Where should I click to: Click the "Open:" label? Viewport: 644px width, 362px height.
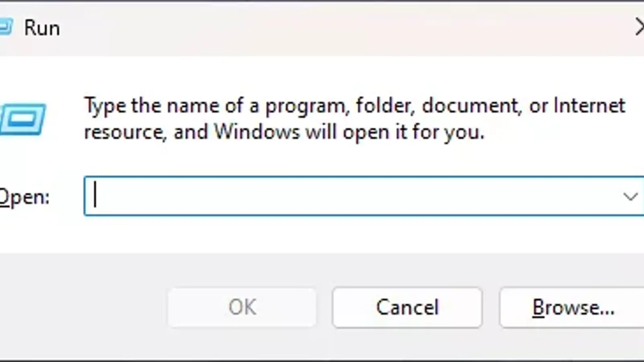pos(24,197)
